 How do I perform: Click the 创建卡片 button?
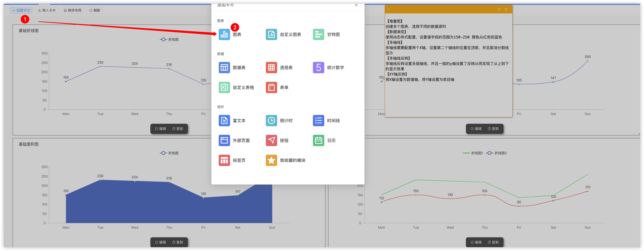point(21,10)
